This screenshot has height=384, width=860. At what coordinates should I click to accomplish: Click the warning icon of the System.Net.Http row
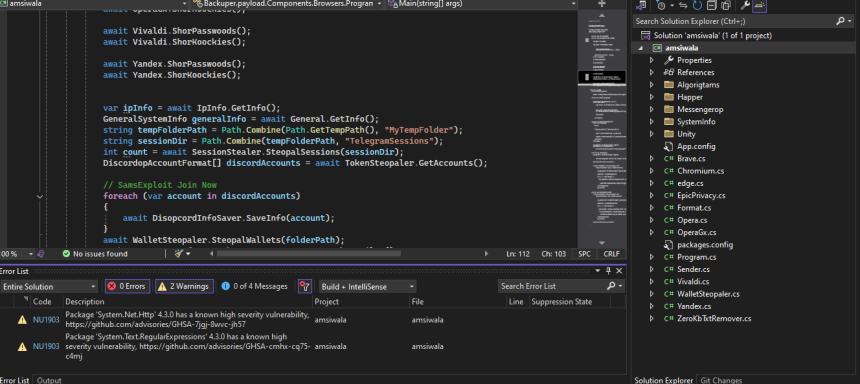point(22,320)
